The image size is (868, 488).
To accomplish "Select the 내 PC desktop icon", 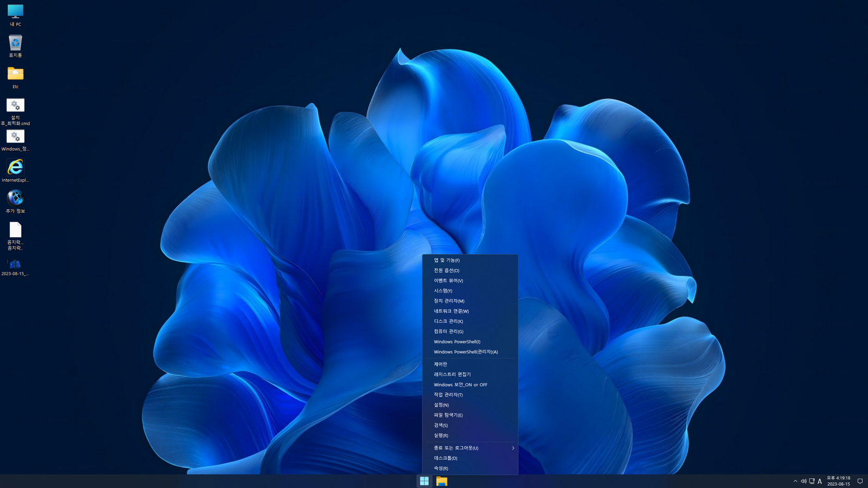I will (x=15, y=15).
